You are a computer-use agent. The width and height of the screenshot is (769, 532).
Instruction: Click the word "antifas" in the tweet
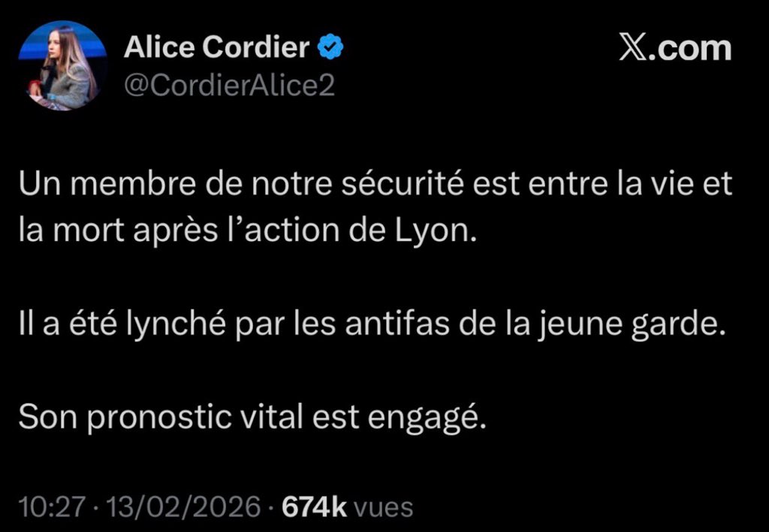(x=398, y=325)
